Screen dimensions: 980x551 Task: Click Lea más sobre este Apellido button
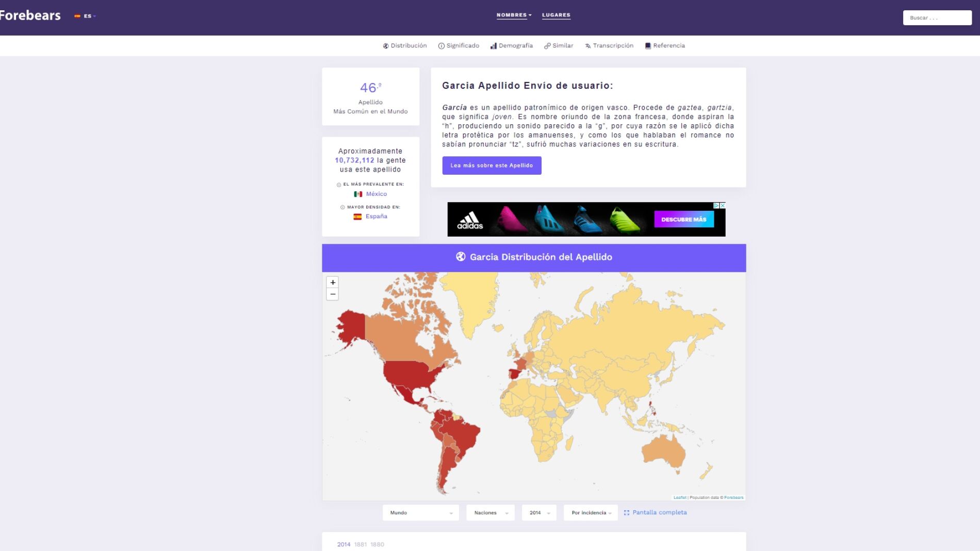click(x=492, y=165)
